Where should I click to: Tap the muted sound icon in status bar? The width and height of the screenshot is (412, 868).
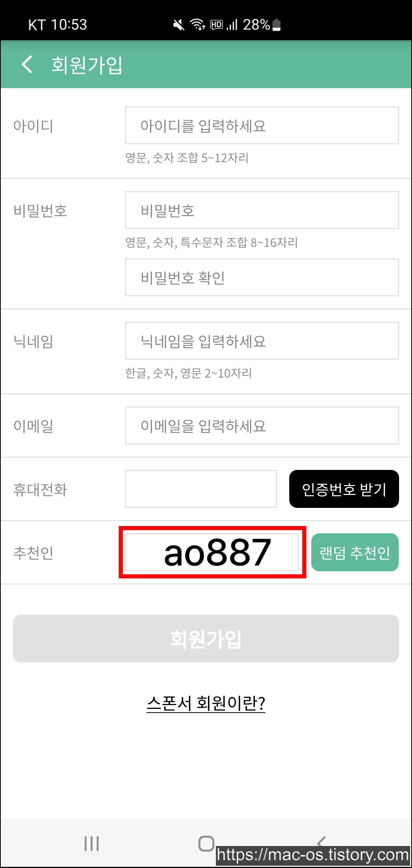click(179, 25)
